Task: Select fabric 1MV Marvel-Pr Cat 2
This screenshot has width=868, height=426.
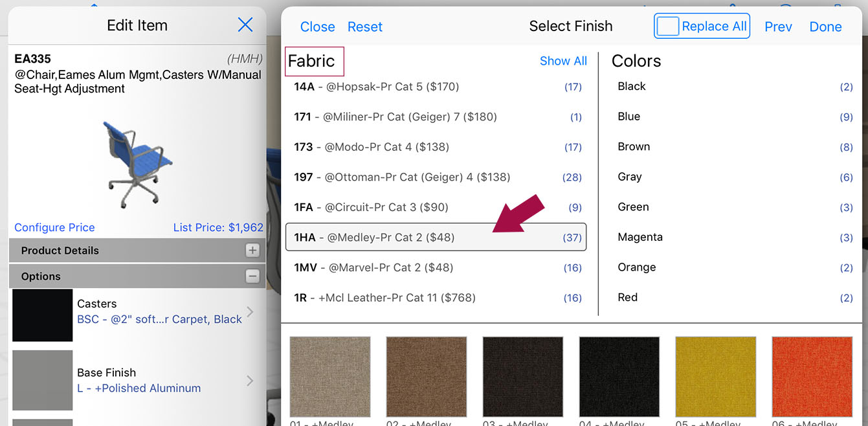Action: (436, 267)
